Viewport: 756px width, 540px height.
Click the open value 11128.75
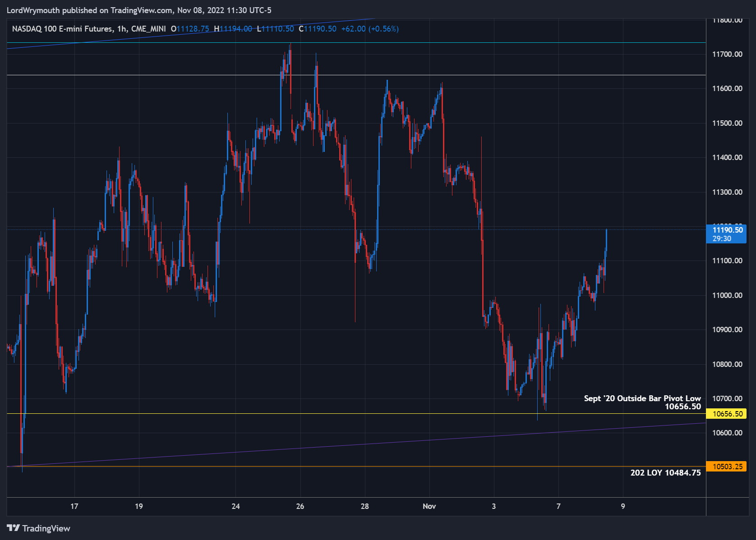tap(193, 29)
